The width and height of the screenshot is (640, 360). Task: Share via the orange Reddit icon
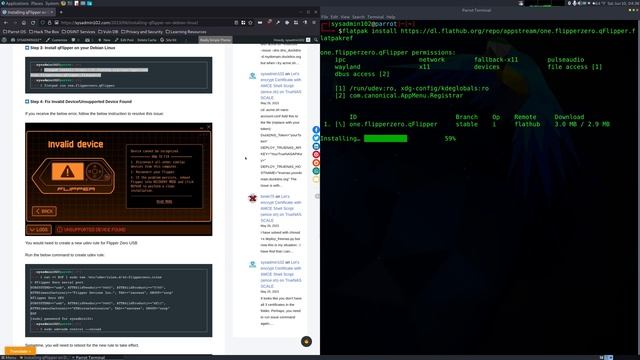pyautogui.click(x=316, y=163)
